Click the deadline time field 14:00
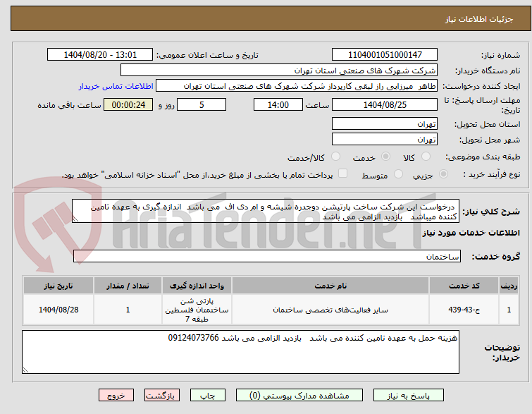532x414 pixels. pos(278,104)
